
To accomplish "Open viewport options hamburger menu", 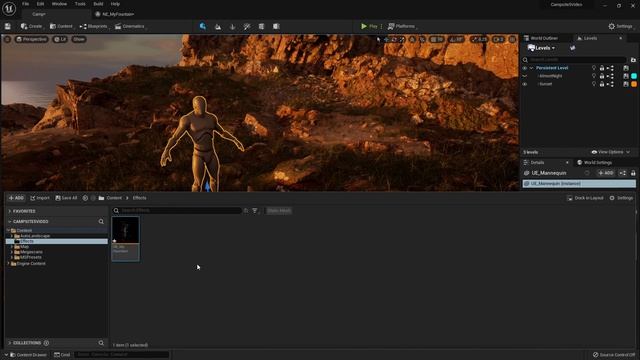I will click(x=7, y=40).
